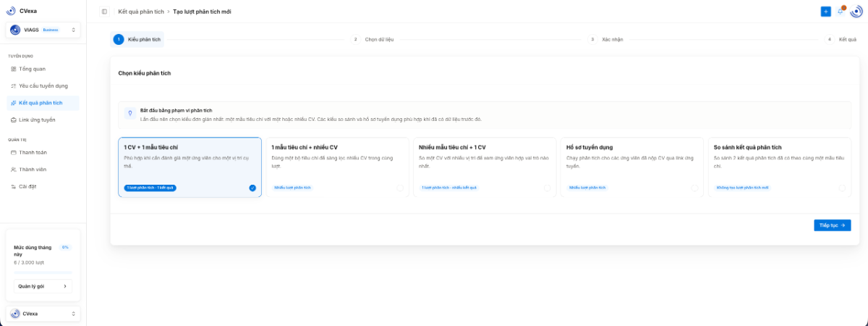Click the Tiếp tục button
This screenshot has height=326, width=868.
[832, 225]
